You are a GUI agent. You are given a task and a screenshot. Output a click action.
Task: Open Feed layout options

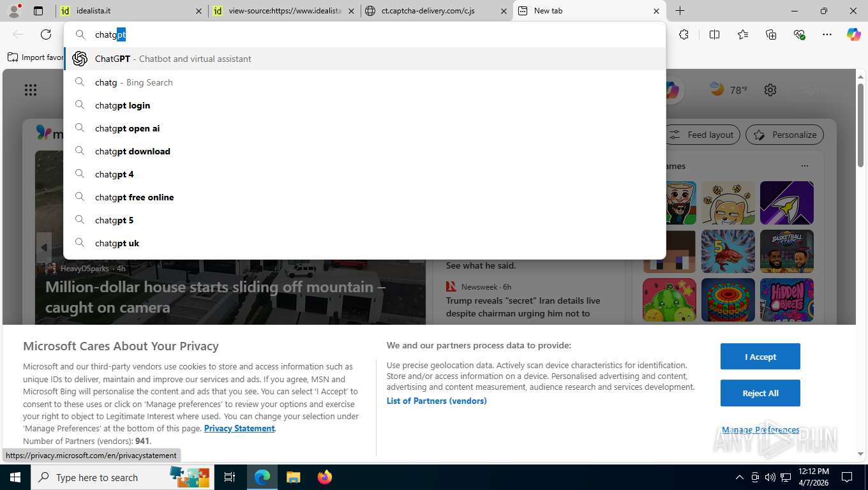pos(702,135)
